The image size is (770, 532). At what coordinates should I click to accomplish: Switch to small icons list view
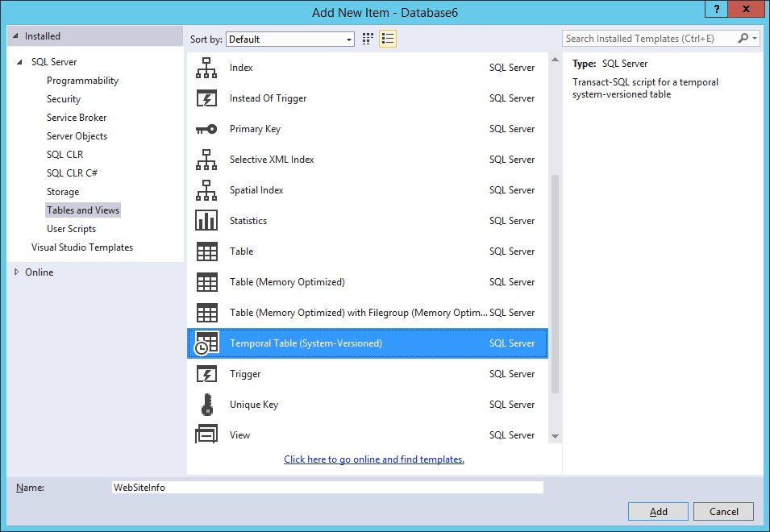coord(388,39)
